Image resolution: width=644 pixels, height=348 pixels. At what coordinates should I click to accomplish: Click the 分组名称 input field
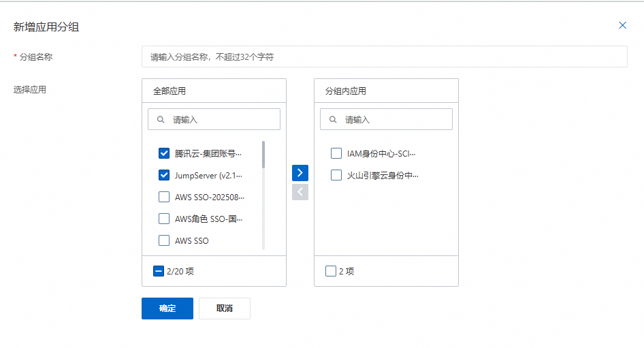(385, 57)
